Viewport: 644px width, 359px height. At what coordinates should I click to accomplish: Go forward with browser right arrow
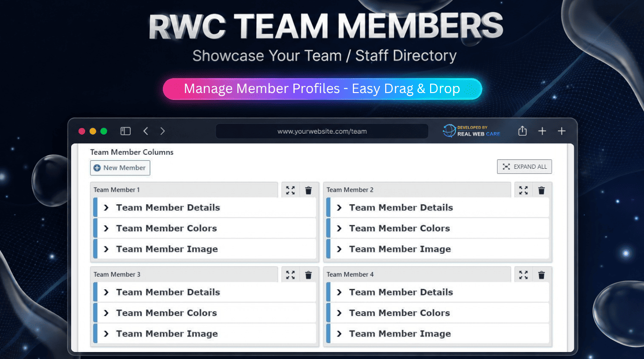(x=162, y=131)
